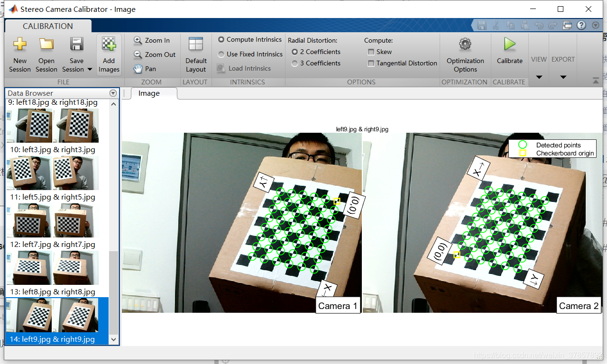Click the quick-access Paste icon
The image size is (607, 364).
(x=524, y=26)
